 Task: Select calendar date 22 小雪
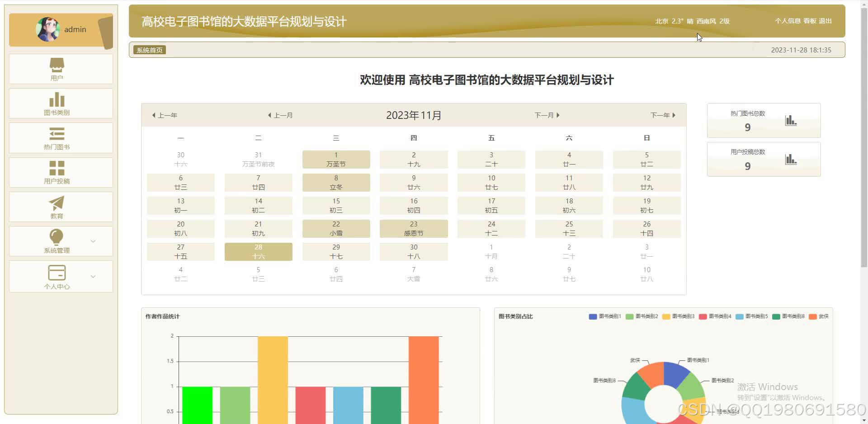336,229
